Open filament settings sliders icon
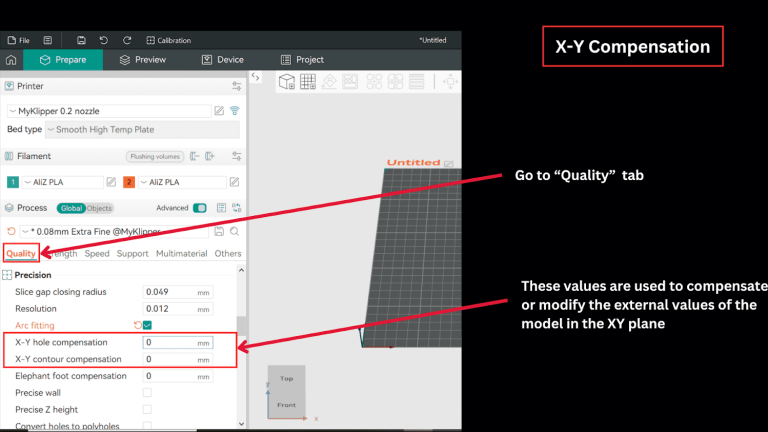Screen dimensions: 768x432 pyautogui.click(x=237, y=156)
